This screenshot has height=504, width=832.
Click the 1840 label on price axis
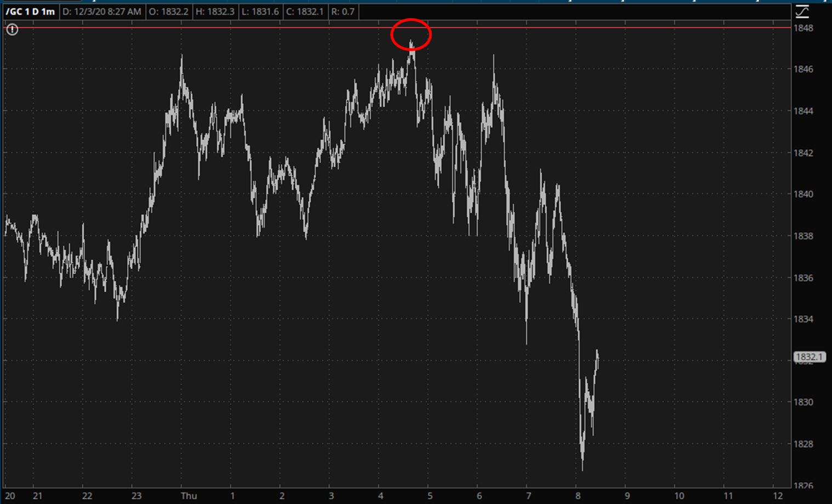803,194
